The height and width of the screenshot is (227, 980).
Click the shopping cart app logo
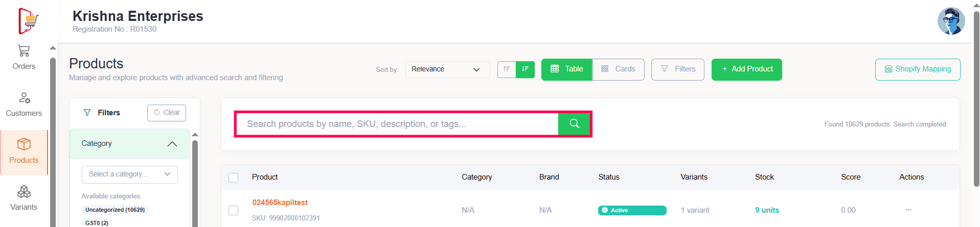tap(28, 21)
